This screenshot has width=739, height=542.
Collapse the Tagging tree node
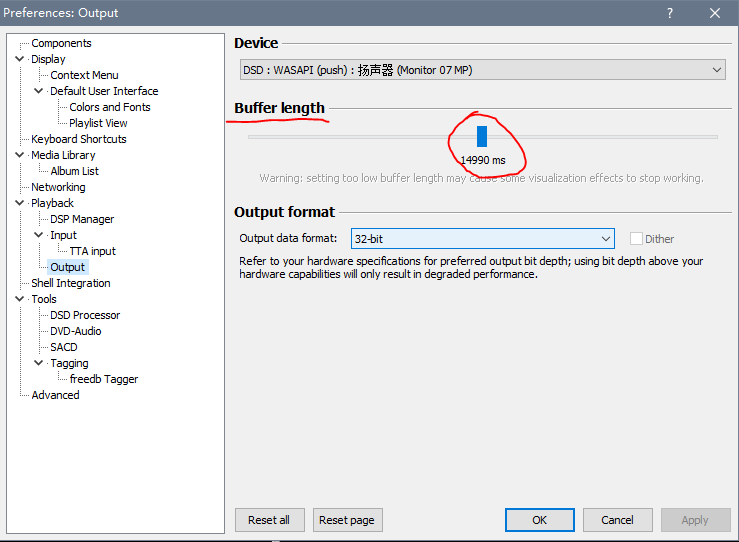[x=40, y=363]
